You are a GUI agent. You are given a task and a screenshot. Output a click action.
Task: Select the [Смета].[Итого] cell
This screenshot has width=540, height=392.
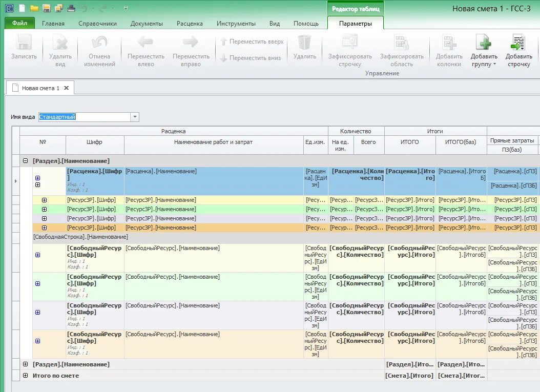410,376
